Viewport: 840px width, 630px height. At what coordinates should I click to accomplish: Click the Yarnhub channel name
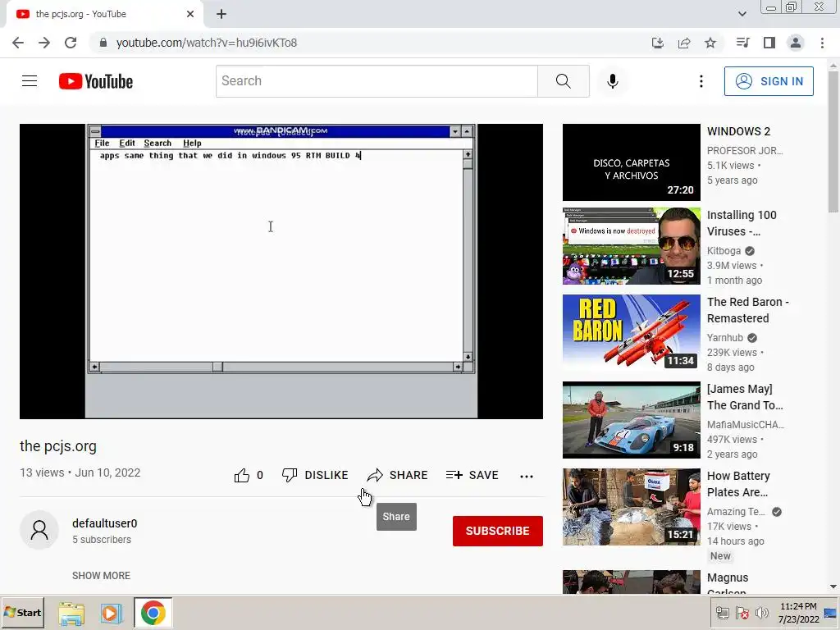725,337
